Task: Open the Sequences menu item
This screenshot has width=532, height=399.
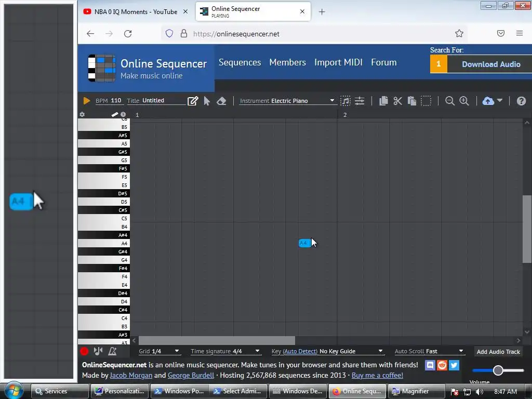Action: [240, 62]
